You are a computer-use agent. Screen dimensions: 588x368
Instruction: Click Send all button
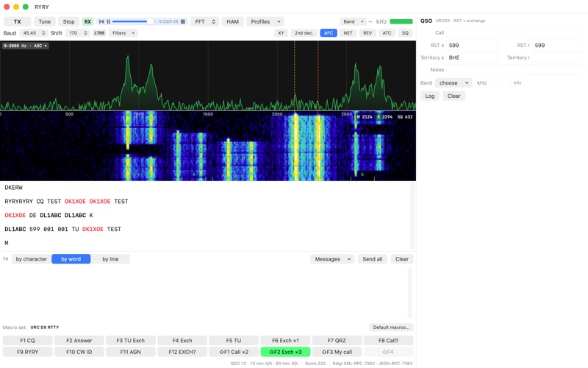coord(373,259)
